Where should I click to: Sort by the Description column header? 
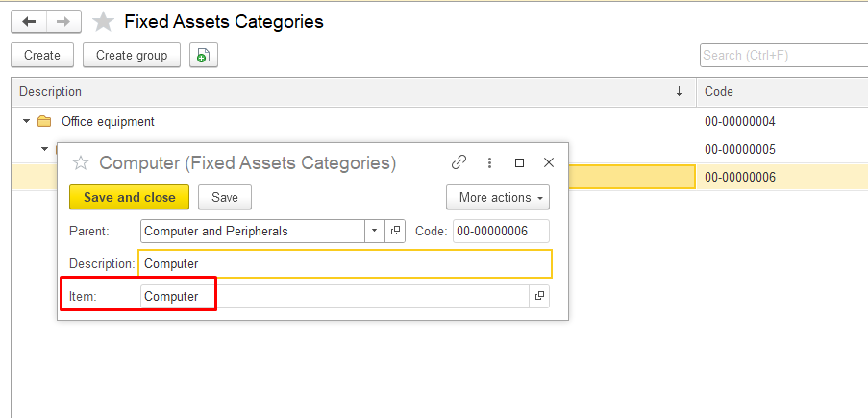click(x=346, y=91)
